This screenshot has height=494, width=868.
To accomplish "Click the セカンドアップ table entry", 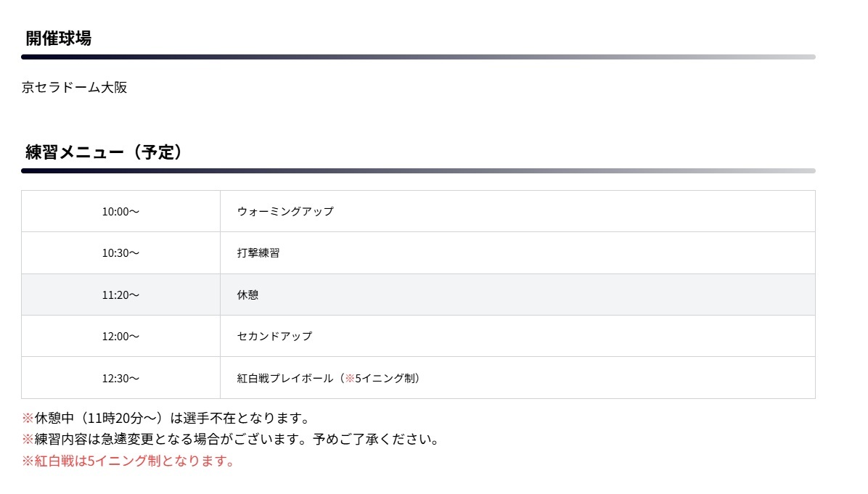I will click(x=274, y=337).
